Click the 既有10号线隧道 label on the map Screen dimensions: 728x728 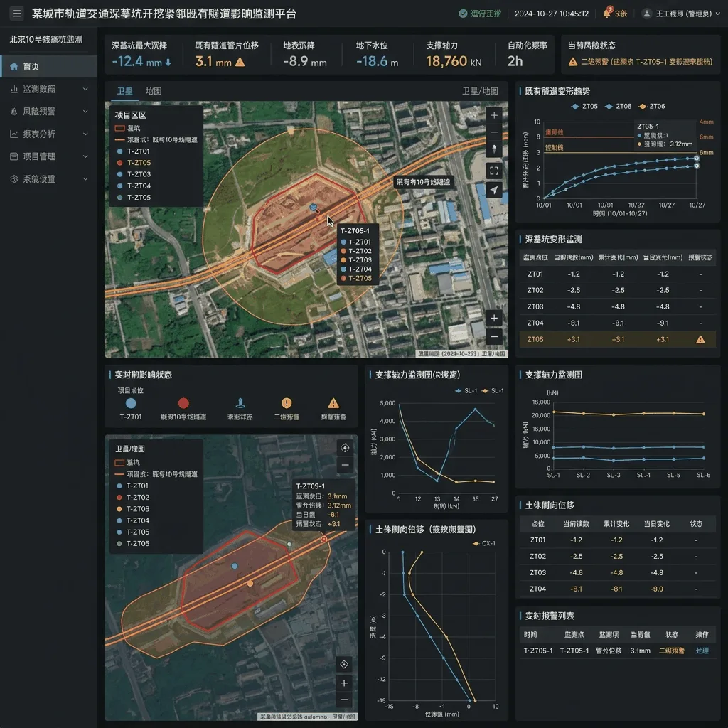423,182
